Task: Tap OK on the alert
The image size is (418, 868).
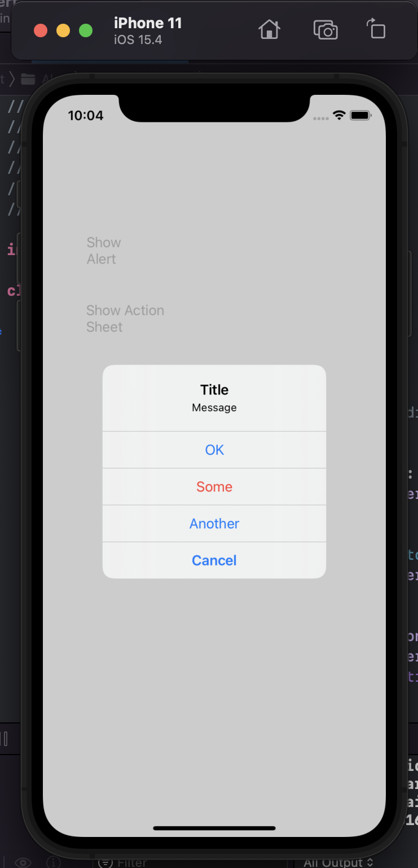Action: point(214,450)
